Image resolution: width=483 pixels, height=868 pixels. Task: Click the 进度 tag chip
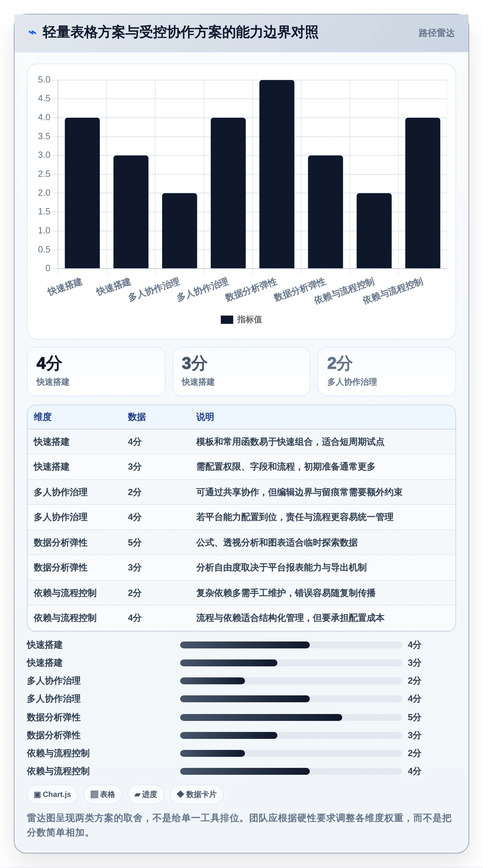pos(146,794)
